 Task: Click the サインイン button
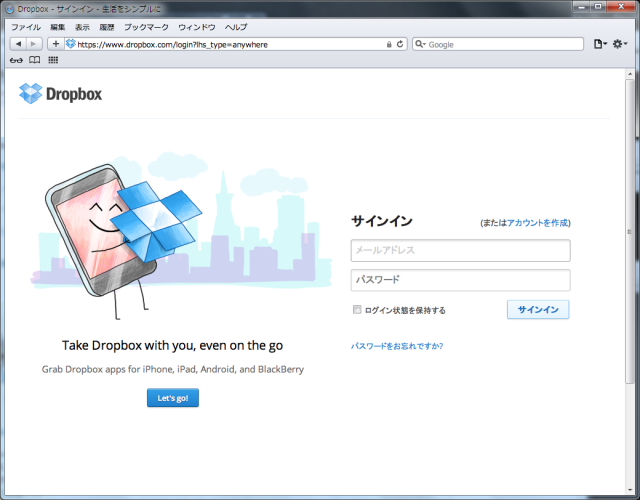coord(538,310)
